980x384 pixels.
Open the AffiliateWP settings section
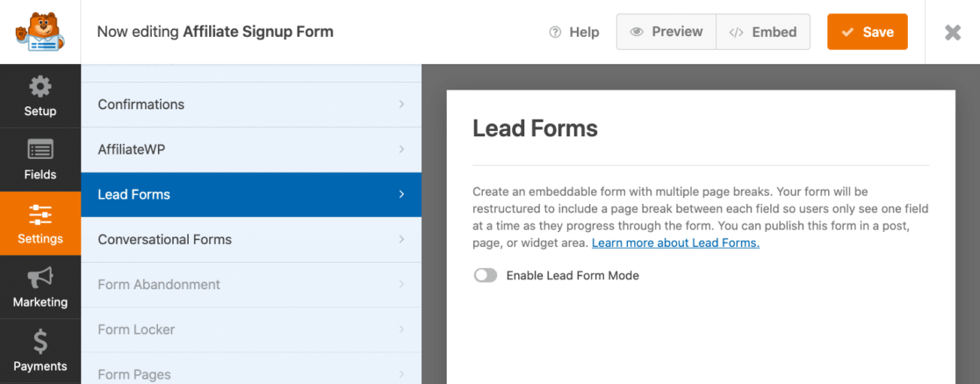point(251,149)
